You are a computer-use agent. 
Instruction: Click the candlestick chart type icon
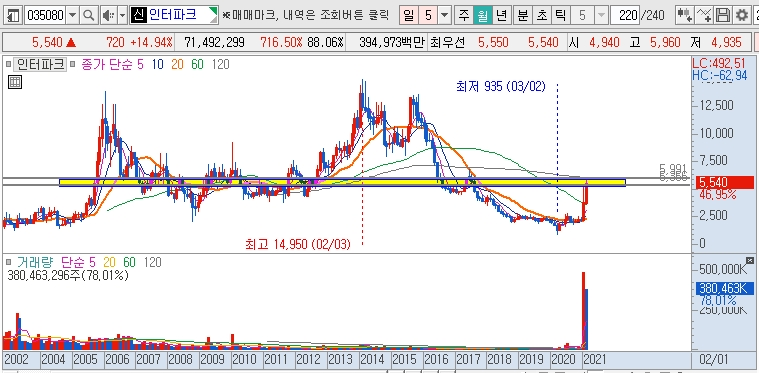click(683, 16)
